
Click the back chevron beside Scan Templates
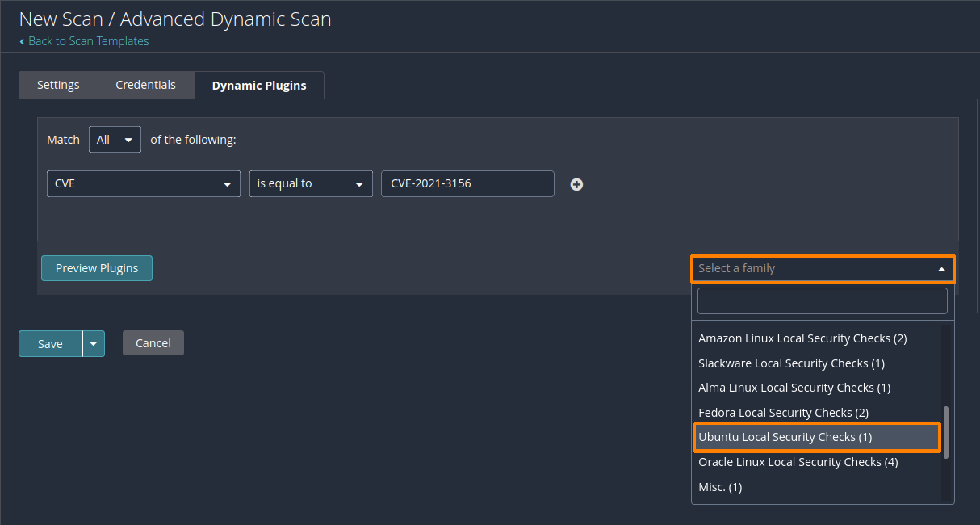click(22, 41)
